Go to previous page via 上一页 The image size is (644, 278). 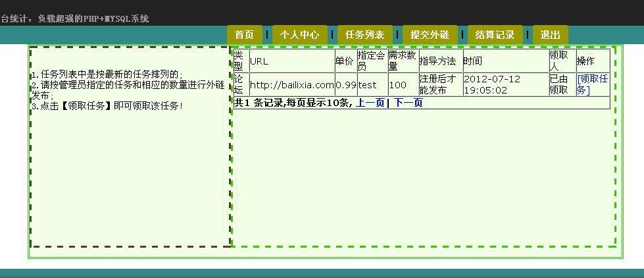[x=370, y=103]
